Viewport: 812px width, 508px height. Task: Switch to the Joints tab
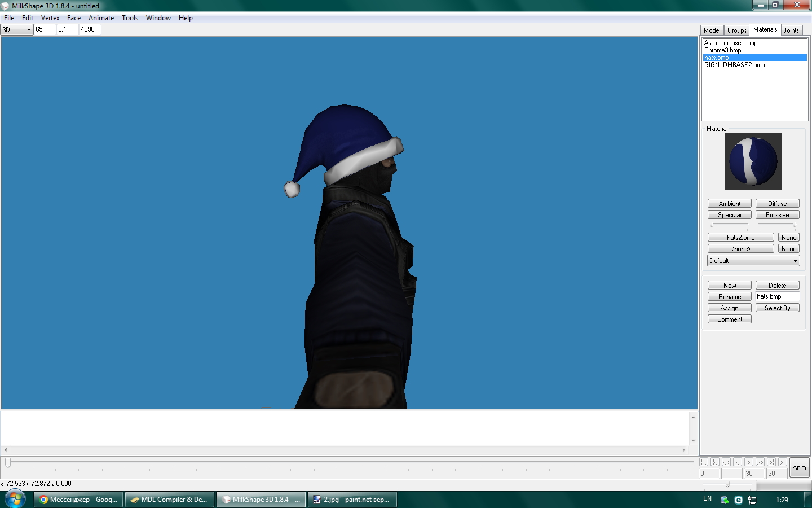pos(792,30)
